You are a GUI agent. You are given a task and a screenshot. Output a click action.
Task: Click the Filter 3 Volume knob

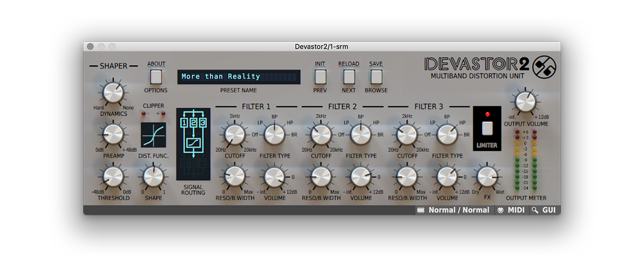point(447,177)
